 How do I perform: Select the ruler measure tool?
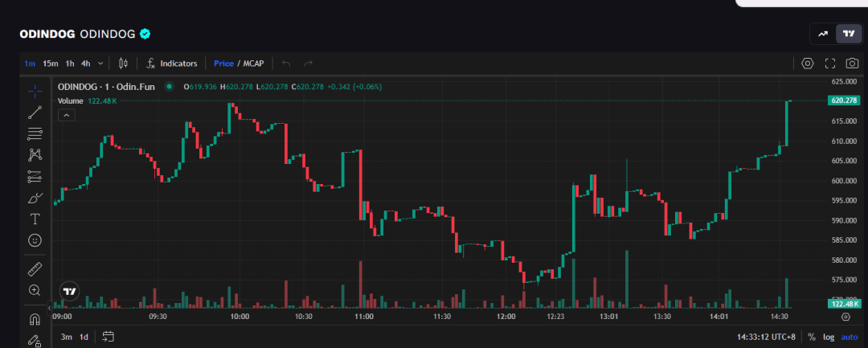[x=35, y=269]
